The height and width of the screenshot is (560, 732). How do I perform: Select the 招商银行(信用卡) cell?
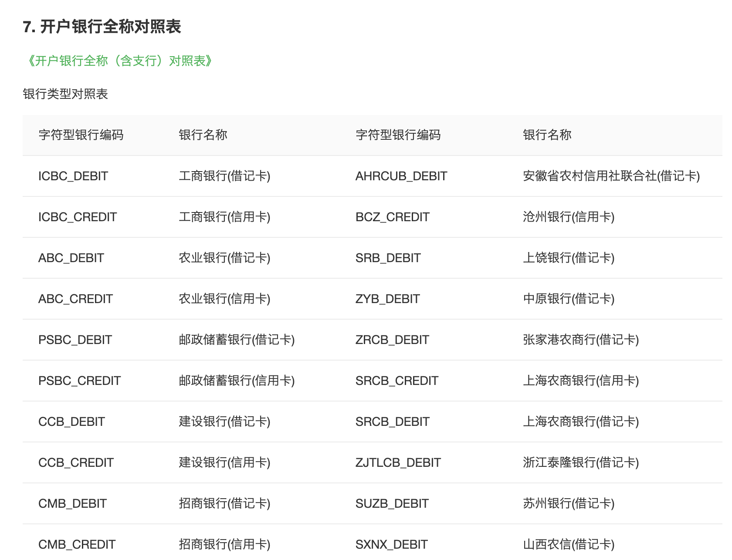point(225,544)
